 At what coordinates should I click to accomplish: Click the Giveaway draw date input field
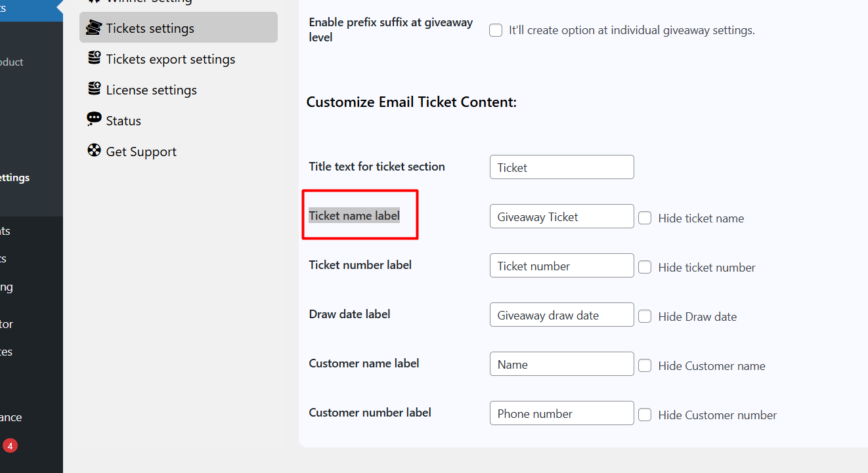click(561, 315)
